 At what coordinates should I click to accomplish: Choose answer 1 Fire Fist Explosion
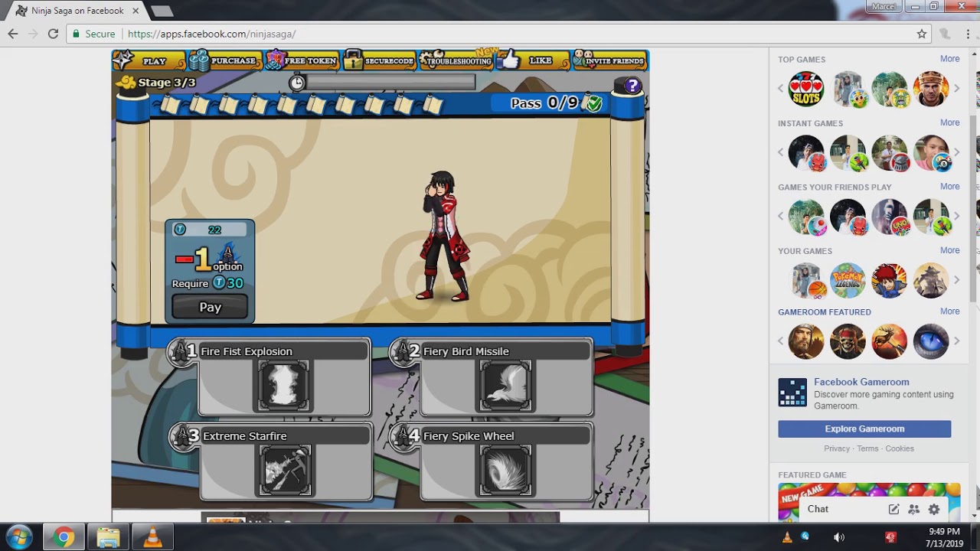(269, 377)
